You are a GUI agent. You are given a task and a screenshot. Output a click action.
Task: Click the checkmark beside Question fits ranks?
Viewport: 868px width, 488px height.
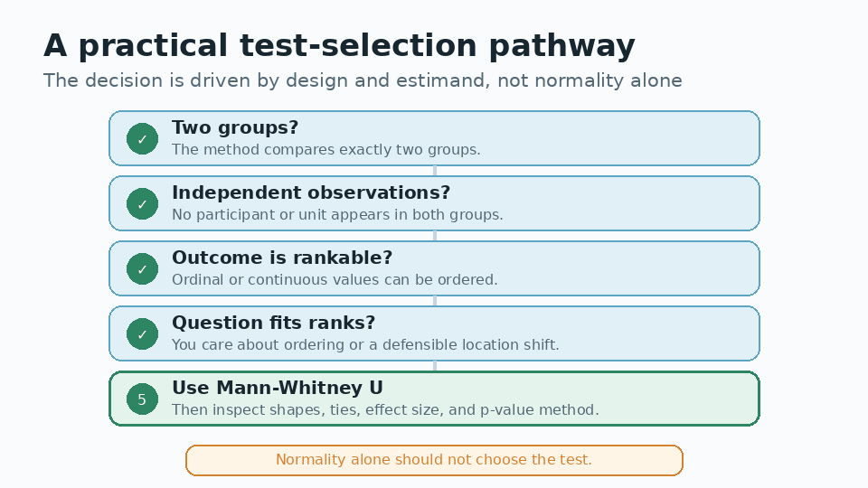pyautogui.click(x=142, y=334)
